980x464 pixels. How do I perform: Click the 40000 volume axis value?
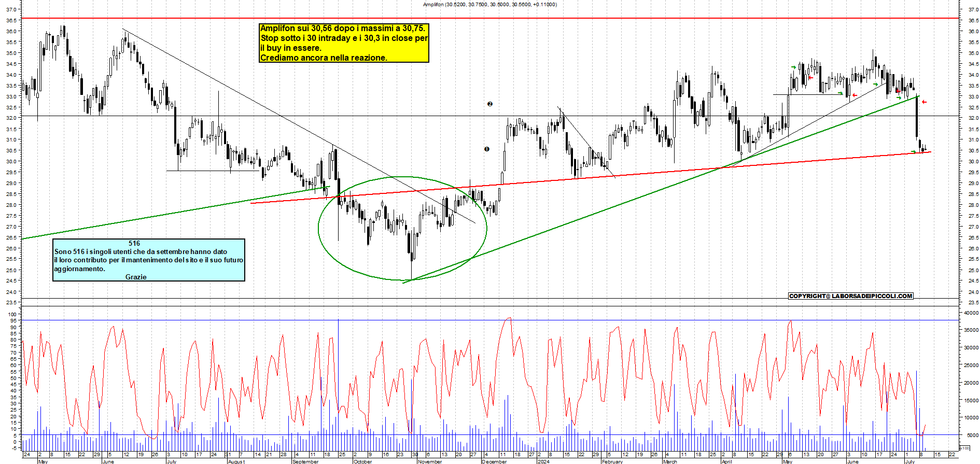point(971,313)
